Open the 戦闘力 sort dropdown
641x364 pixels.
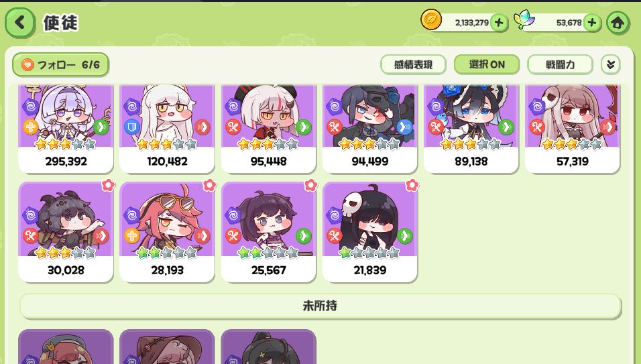[x=560, y=64]
